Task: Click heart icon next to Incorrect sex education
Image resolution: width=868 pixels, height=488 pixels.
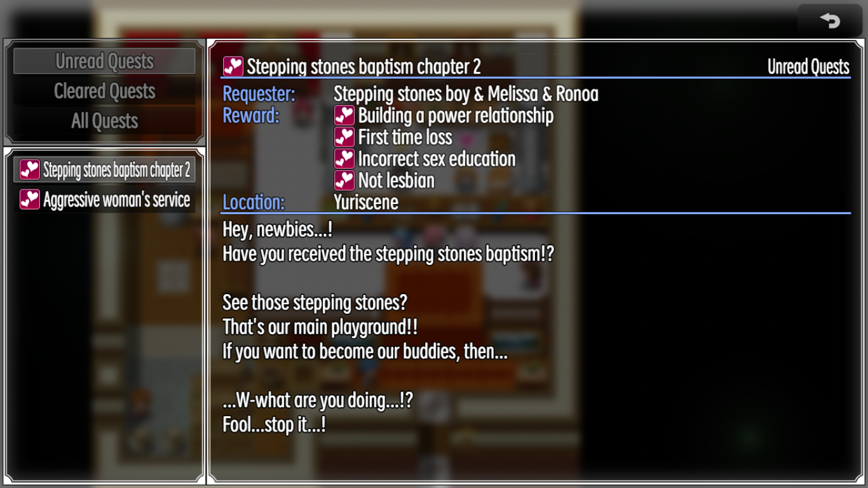Action: pos(344,159)
